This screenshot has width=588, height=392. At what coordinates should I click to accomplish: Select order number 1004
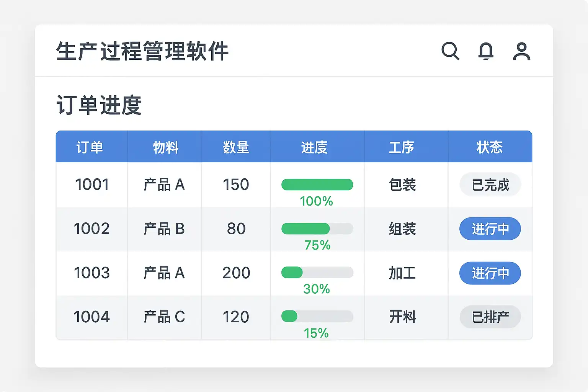tap(92, 317)
